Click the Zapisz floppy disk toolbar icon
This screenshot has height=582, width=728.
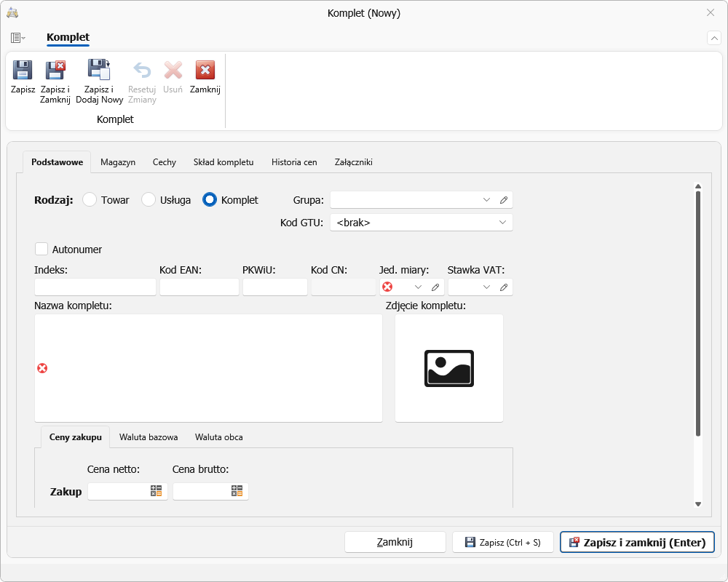coord(23,70)
